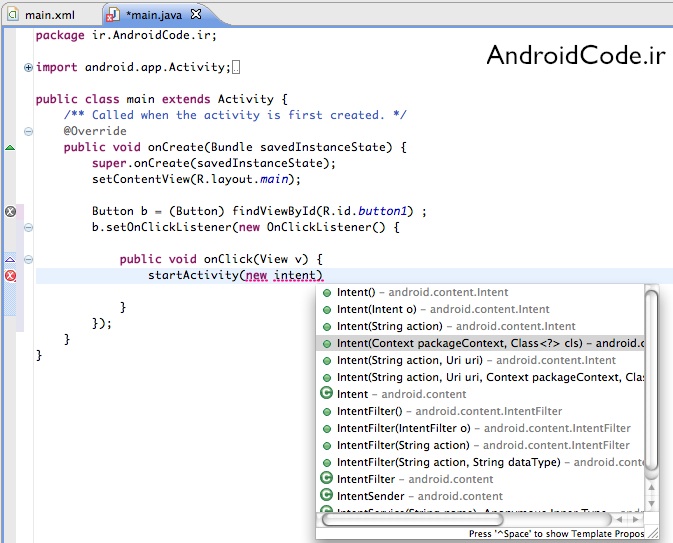Click the Java file icon on main.java tab
Image resolution: width=673 pixels, height=543 pixels.
click(113, 16)
